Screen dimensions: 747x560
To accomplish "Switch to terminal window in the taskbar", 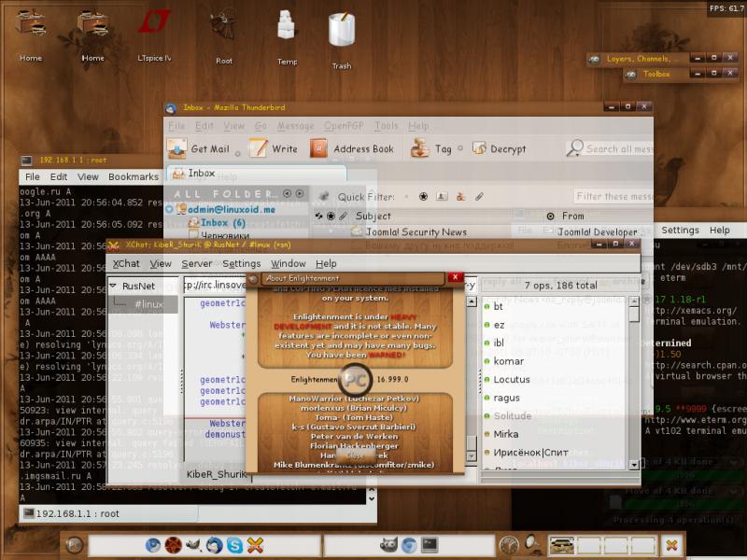I will tap(430, 545).
